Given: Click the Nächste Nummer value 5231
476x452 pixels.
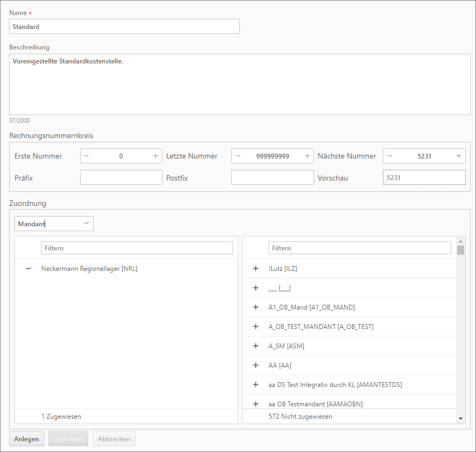Looking at the screenshot, I should pos(424,156).
